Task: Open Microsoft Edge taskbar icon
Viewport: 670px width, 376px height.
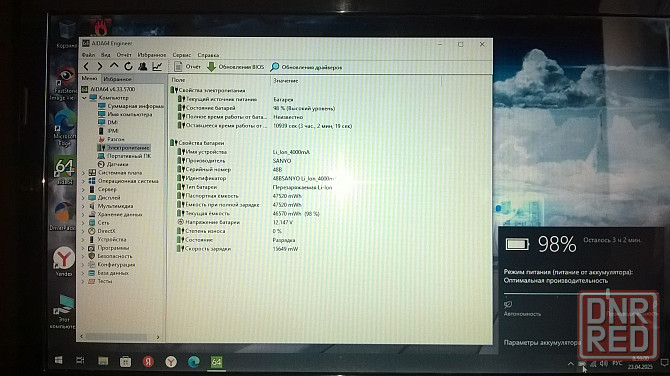Action: pos(194,362)
